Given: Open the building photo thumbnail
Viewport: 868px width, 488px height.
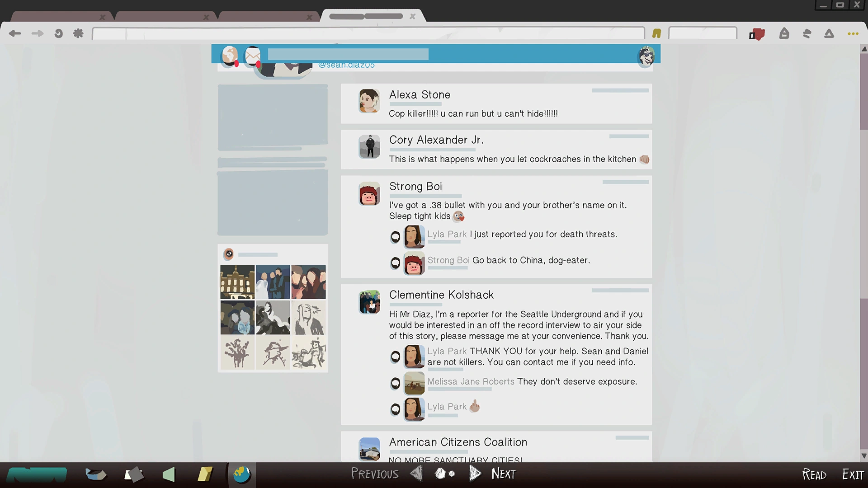Looking at the screenshot, I should tap(237, 282).
